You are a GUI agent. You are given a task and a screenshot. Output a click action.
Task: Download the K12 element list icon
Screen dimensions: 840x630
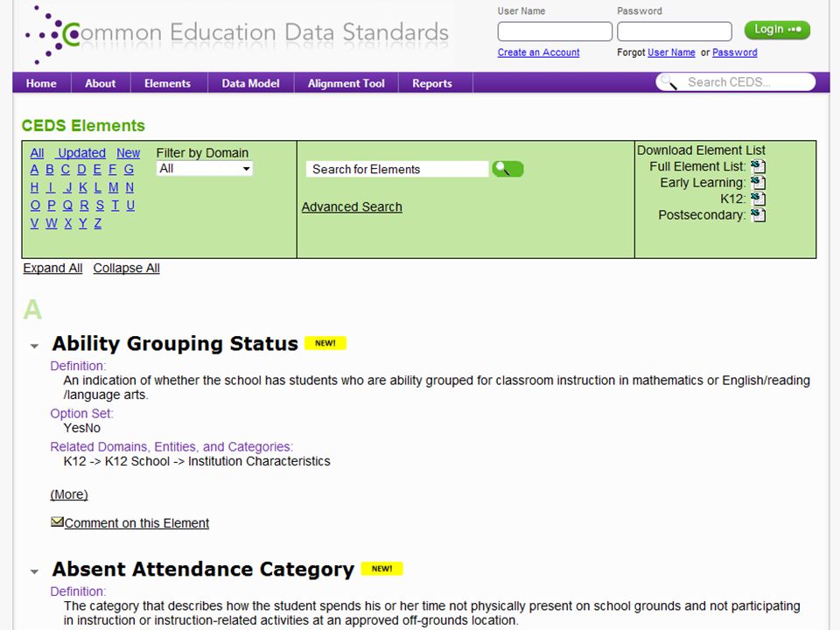tap(758, 199)
